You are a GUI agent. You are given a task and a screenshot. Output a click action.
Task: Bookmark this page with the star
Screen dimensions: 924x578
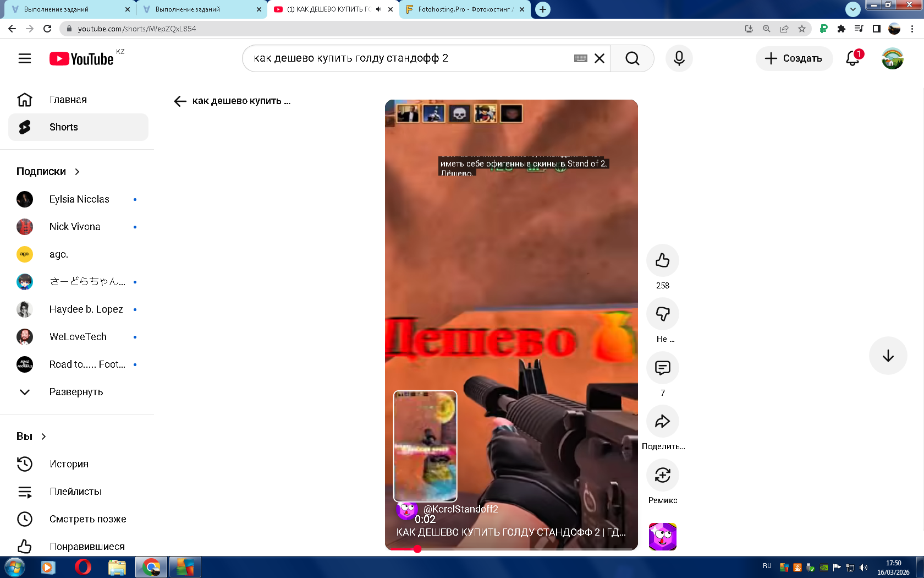pos(802,29)
